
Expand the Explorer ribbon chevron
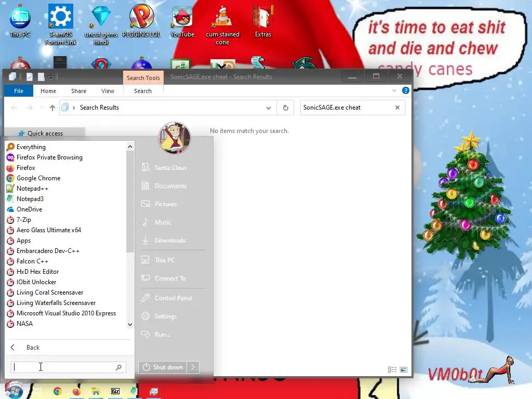point(394,90)
